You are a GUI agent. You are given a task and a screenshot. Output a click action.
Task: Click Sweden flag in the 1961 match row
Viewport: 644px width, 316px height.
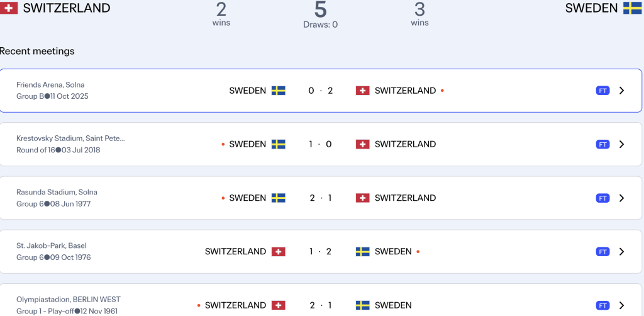click(362, 305)
